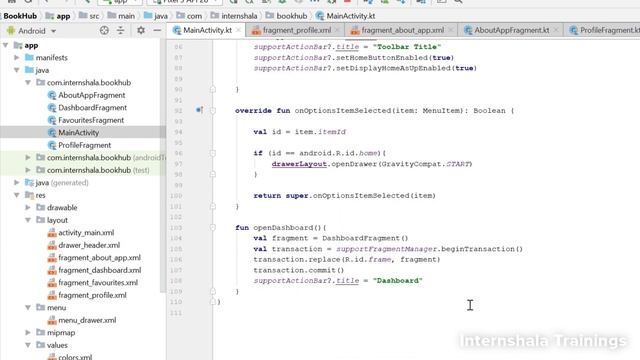640x360 pixels.
Task: Click the drawerLayout reference in code
Action: [x=299, y=164]
